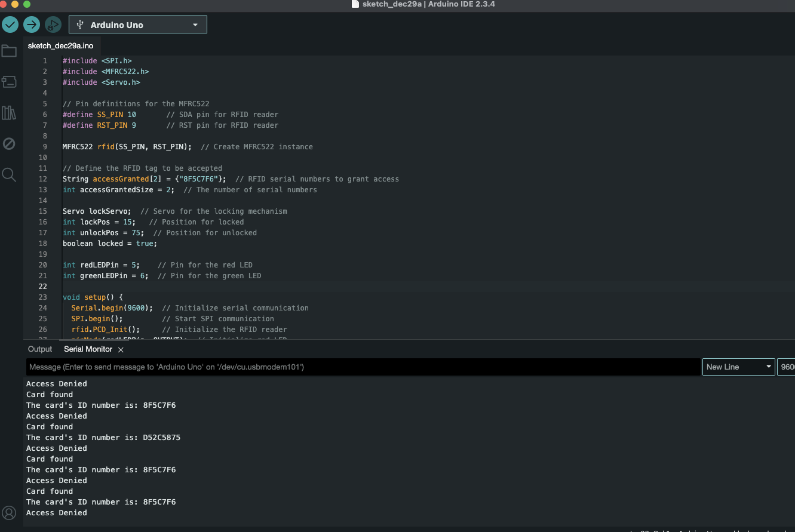
Task: Close the Serial Monitor tab
Action: click(x=121, y=350)
